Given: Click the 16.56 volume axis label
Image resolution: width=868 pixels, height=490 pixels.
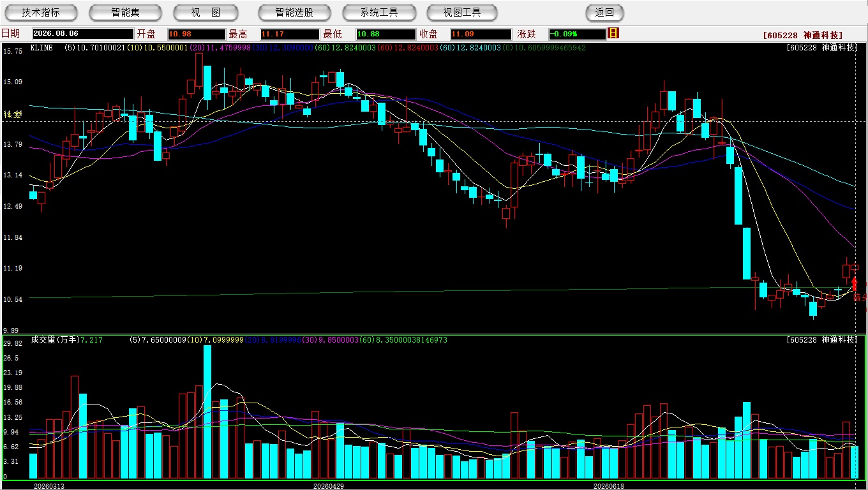Looking at the screenshot, I should click(x=13, y=402).
